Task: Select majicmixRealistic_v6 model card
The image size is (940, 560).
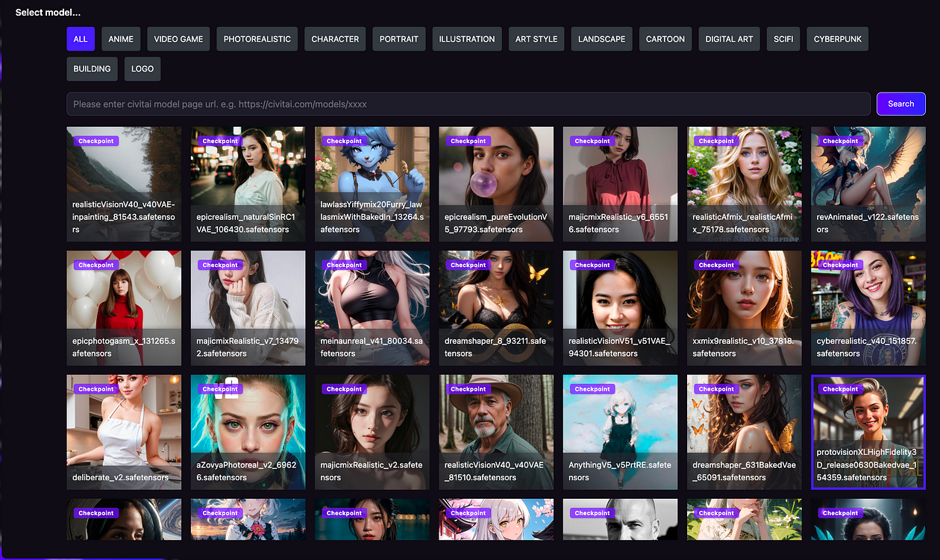Action: point(620,184)
